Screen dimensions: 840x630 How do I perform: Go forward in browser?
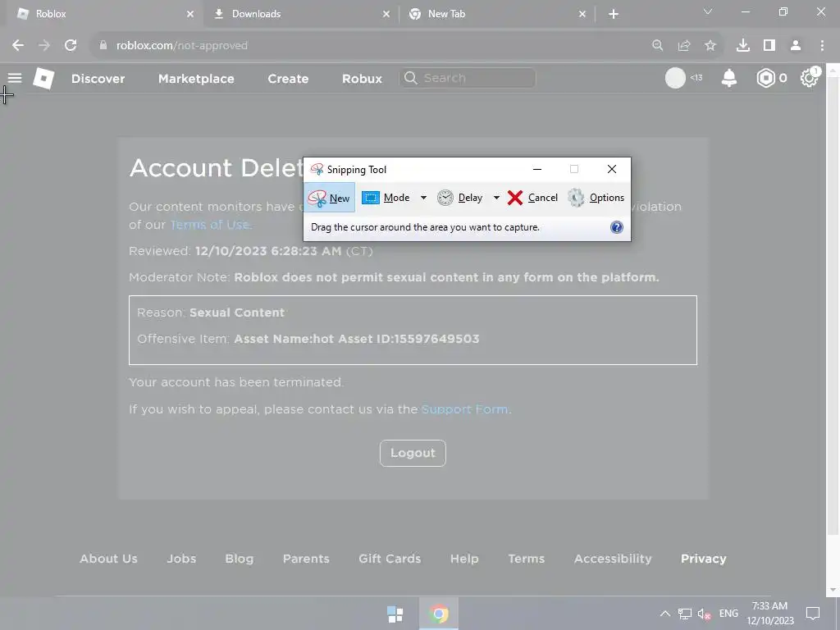[44, 46]
